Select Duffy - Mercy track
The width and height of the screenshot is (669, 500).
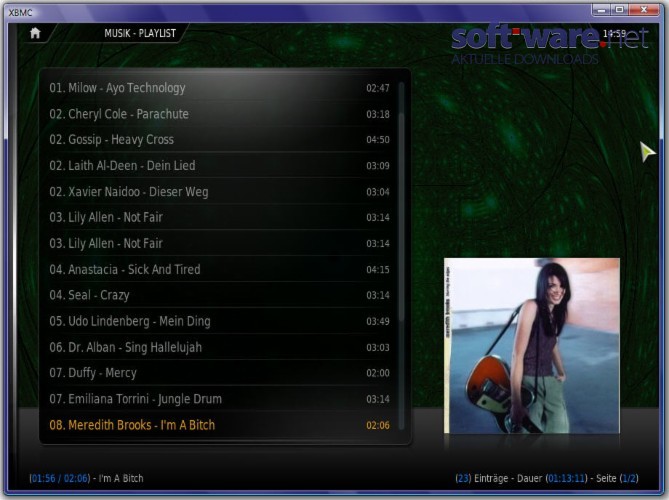point(219,372)
